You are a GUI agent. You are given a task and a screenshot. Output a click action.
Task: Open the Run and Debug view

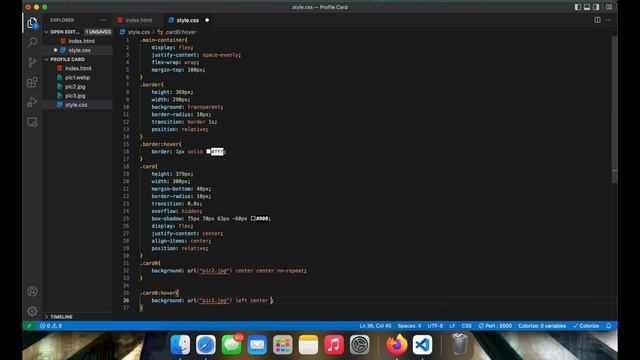coord(32,102)
